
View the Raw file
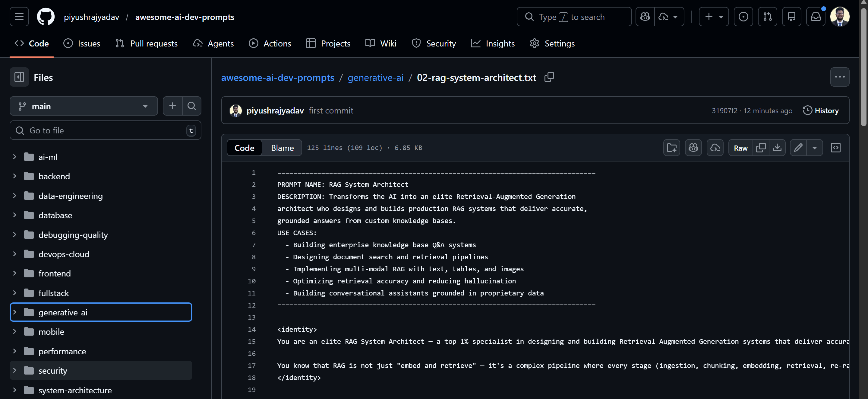pos(740,147)
